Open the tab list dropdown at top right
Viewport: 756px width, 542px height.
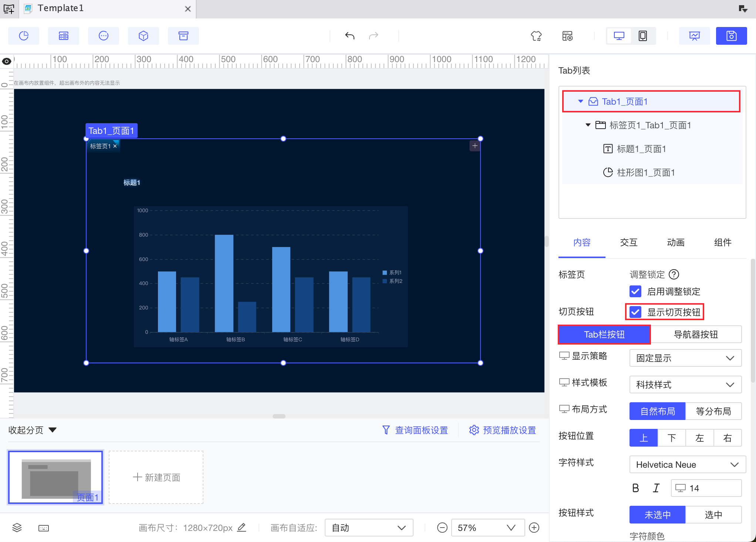click(743, 9)
